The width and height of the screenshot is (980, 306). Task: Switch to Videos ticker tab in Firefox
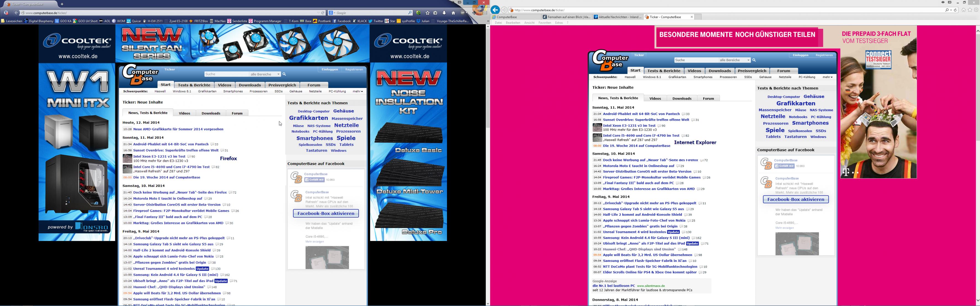[185, 113]
